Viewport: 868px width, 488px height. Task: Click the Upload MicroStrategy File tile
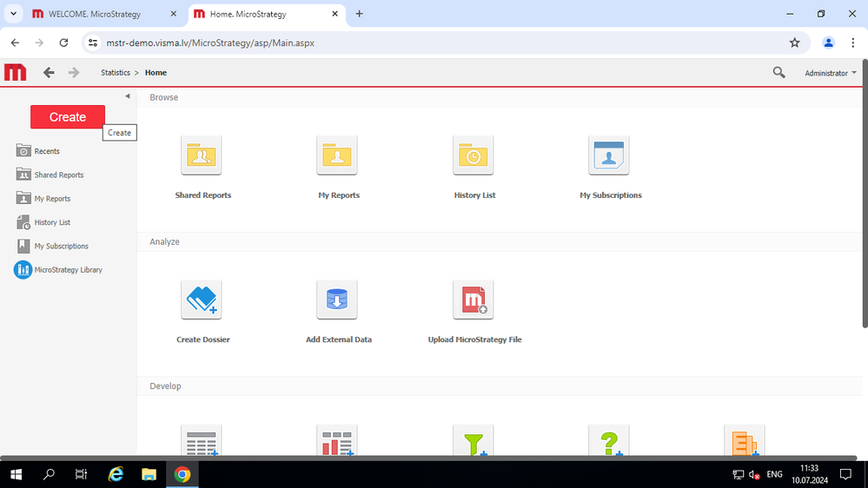tap(474, 300)
